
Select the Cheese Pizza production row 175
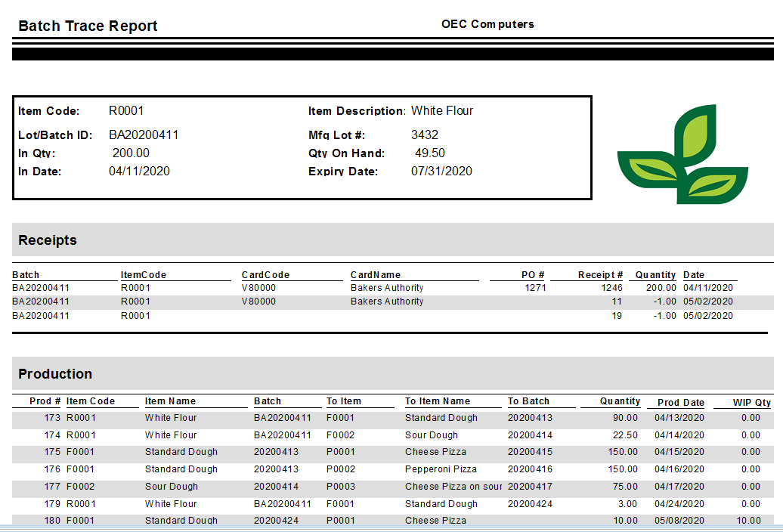click(x=378, y=452)
